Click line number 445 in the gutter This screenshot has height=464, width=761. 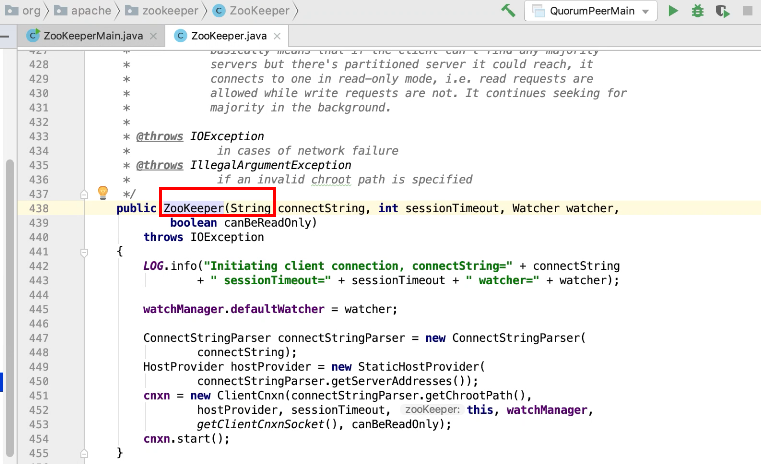[39, 310]
